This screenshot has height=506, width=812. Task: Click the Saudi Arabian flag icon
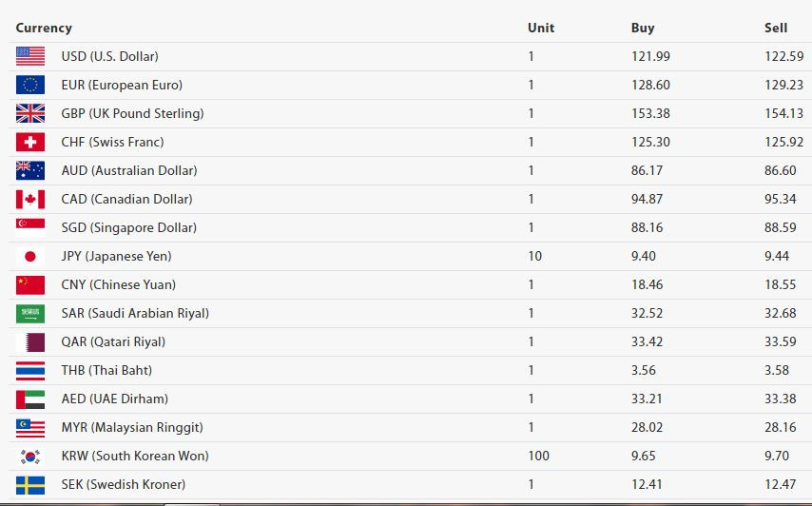[x=30, y=313]
